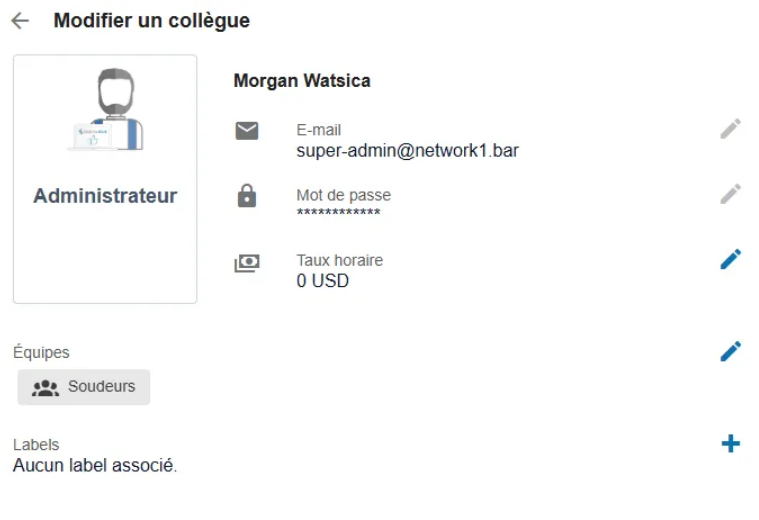This screenshot has width=759, height=520.
Task: Click the greyed password edit pencil
Action: pyautogui.click(x=730, y=194)
